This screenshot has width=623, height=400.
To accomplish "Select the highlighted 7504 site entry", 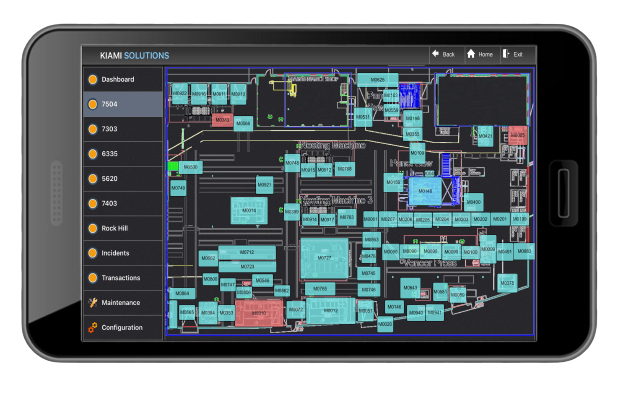I will click(x=121, y=104).
